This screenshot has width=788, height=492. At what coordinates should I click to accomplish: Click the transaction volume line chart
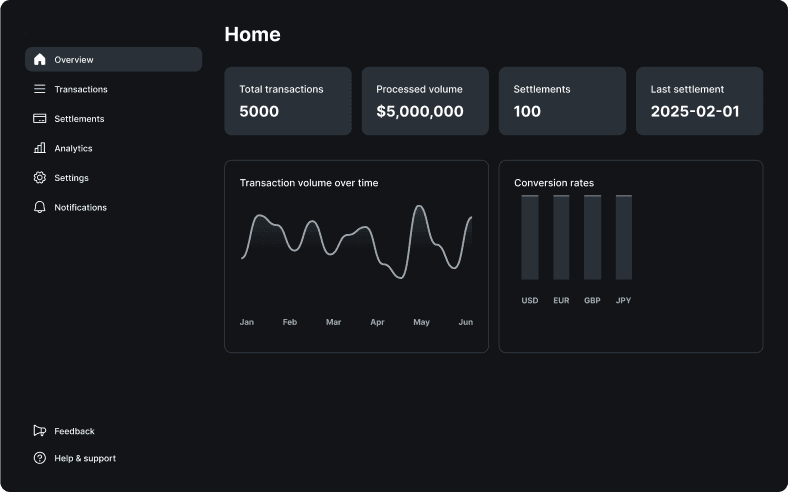point(356,245)
